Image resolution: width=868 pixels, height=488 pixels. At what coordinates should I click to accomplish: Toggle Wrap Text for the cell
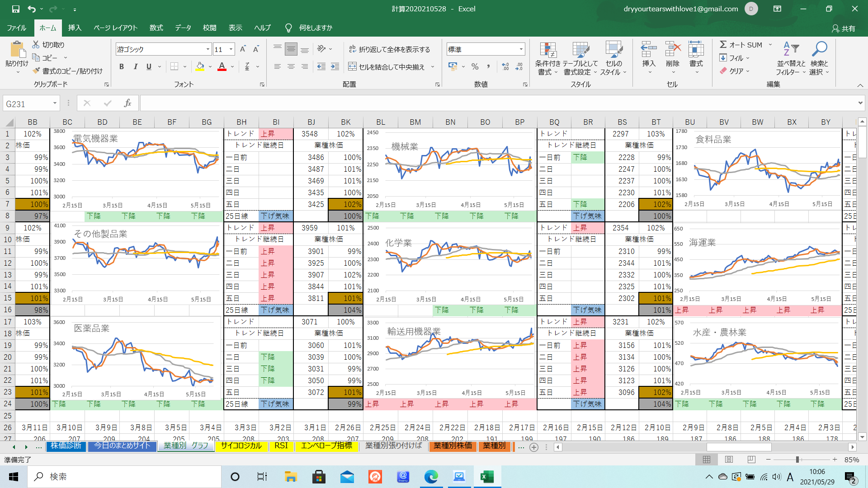tap(389, 49)
